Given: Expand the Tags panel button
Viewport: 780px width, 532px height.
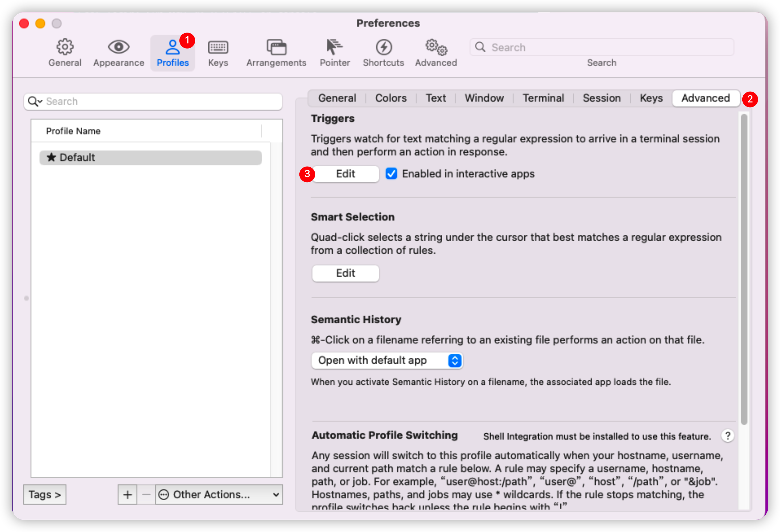Looking at the screenshot, I should (44, 495).
